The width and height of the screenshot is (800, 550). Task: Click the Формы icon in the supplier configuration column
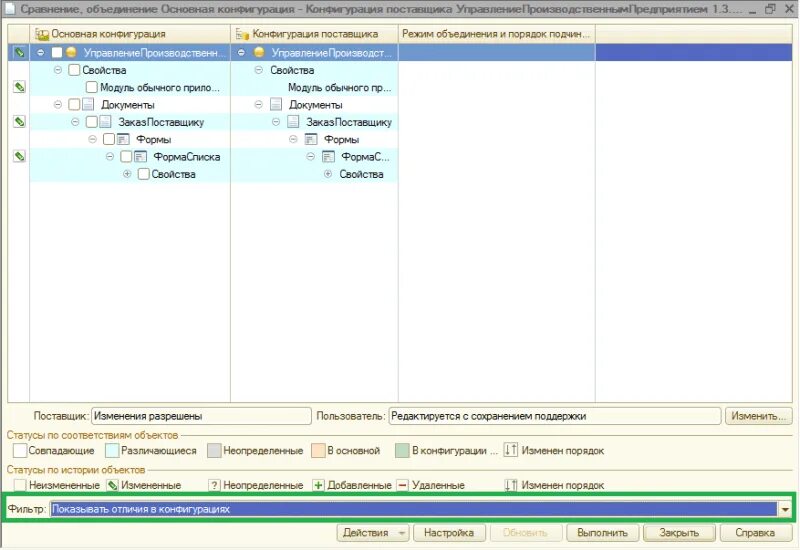pos(311,139)
